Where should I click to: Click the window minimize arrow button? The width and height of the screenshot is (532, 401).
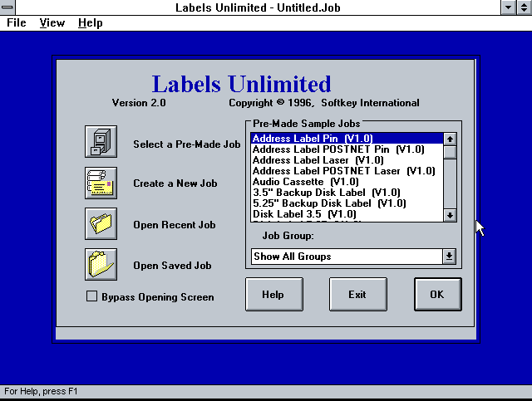click(508, 7)
